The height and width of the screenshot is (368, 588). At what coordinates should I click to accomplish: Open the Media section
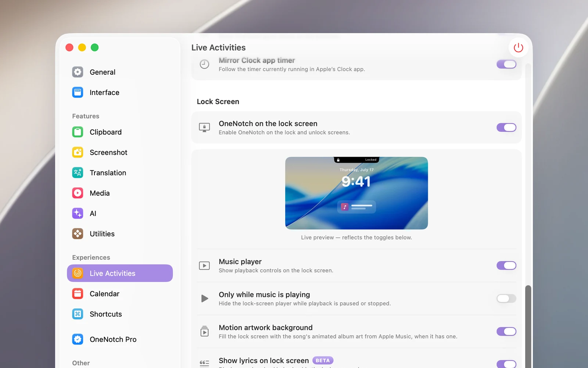pyautogui.click(x=120, y=193)
